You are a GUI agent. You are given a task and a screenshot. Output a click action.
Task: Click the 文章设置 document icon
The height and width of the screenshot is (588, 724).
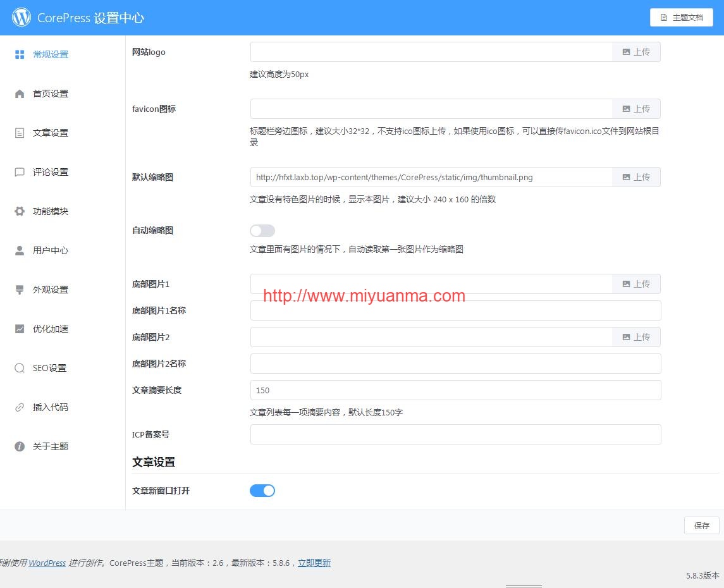(20, 133)
